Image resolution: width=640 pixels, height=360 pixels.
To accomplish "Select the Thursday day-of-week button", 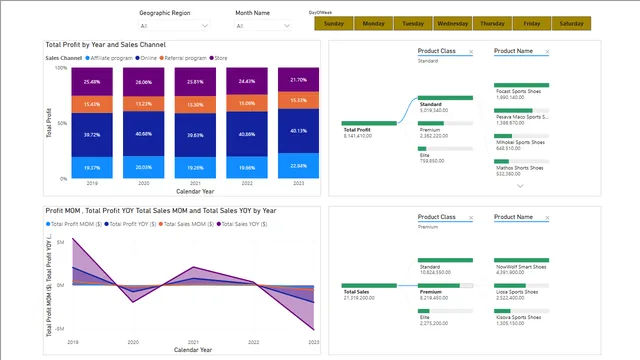I will (x=492, y=24).
